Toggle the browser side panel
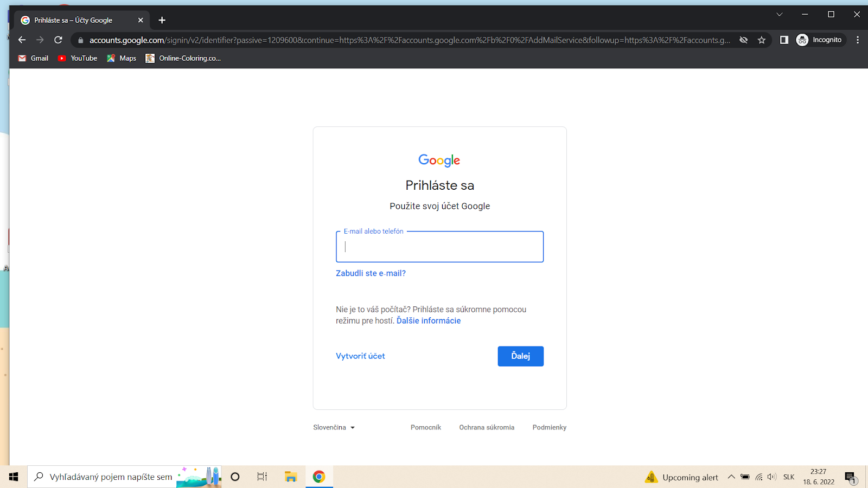 click(784, 40)
